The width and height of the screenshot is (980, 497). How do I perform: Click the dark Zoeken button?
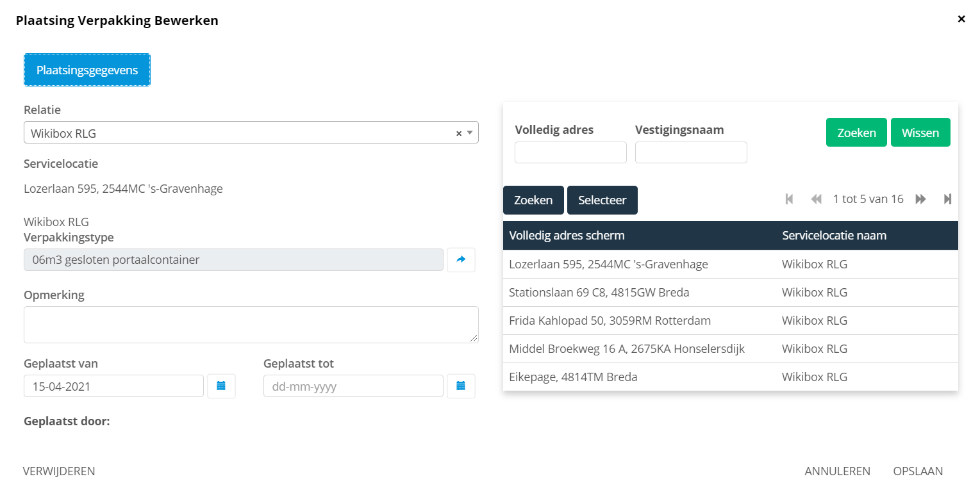(533, 200)
